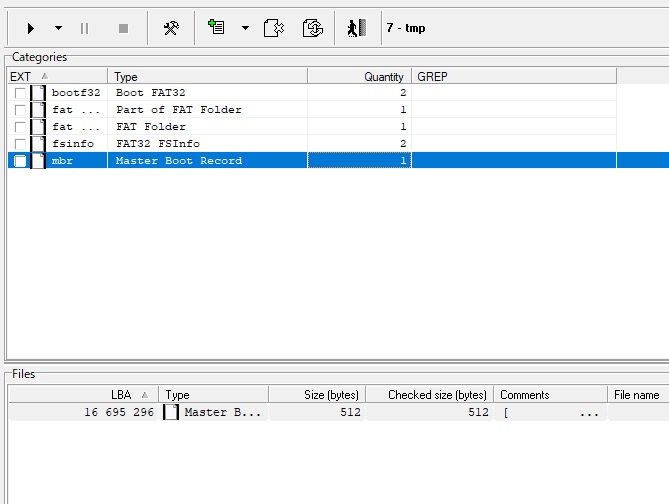
Task: Enable the FAT Folder category checkbox
Action: [20, 127]
